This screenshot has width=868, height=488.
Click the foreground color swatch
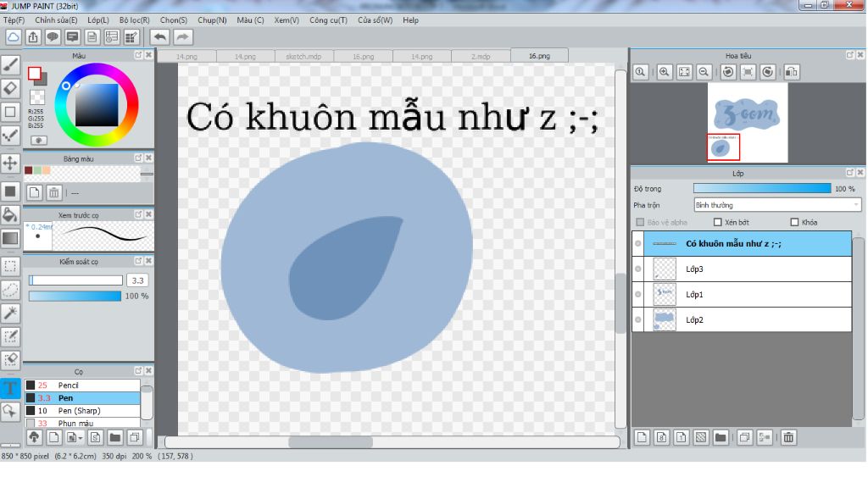click(x=35, y=73)
